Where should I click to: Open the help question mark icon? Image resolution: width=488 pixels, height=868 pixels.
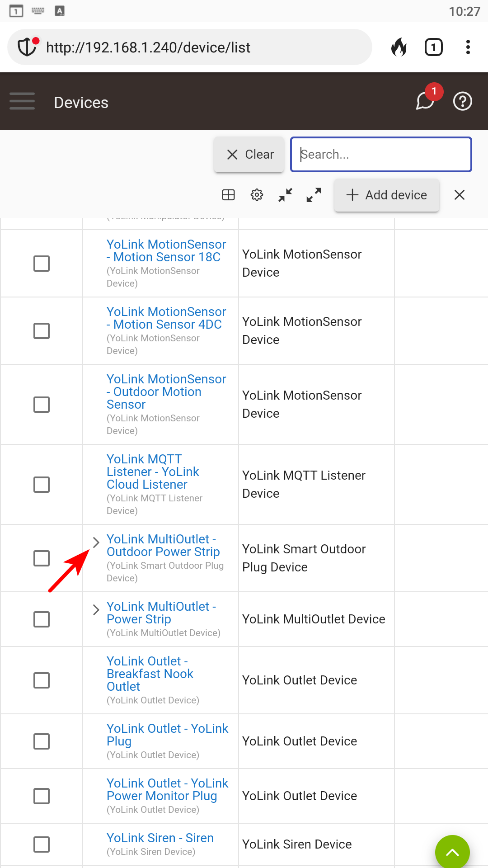[x=463, y=101]
